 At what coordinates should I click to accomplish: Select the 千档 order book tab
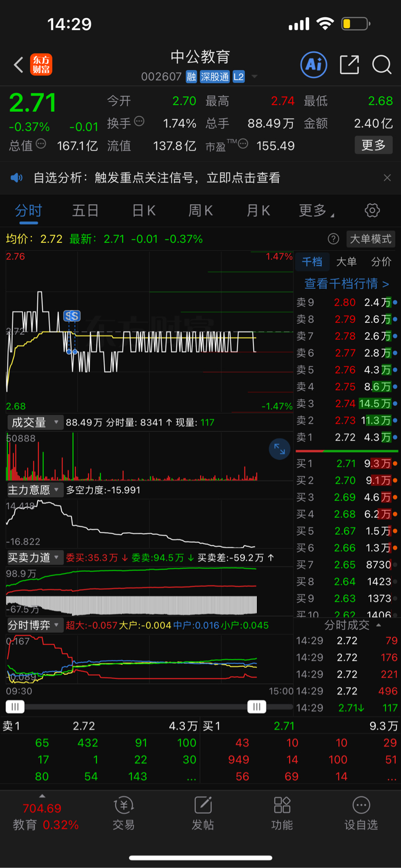(312, 262)
